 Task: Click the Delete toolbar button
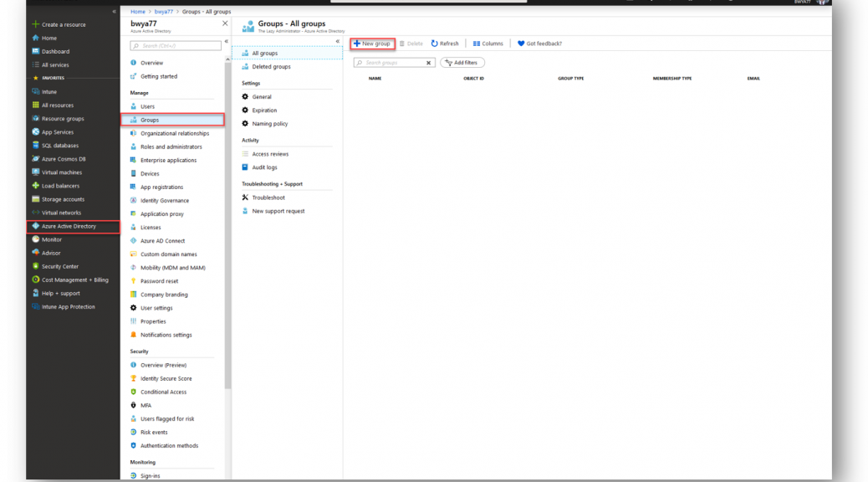pos(411,44)
